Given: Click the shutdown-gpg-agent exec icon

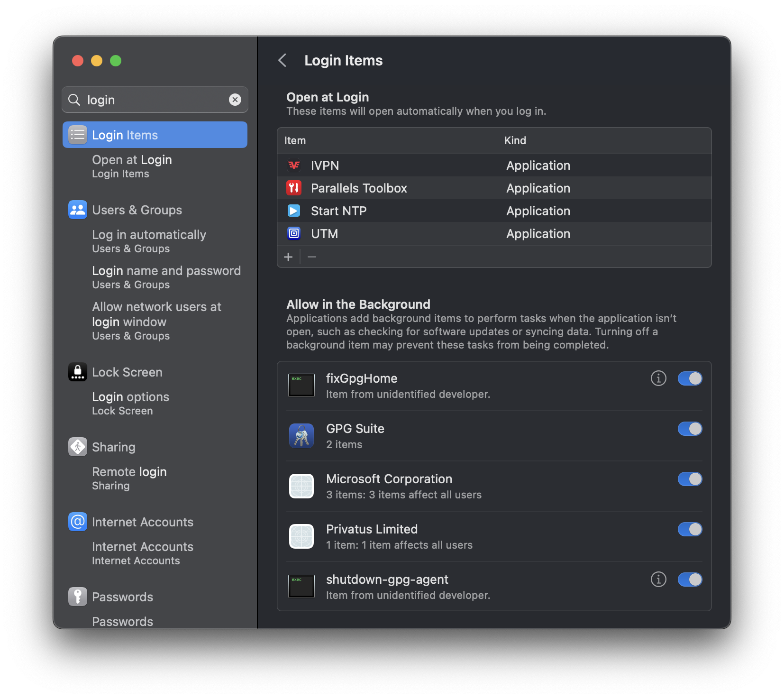Looking at the screenshot, I should [x=301, y=586].
